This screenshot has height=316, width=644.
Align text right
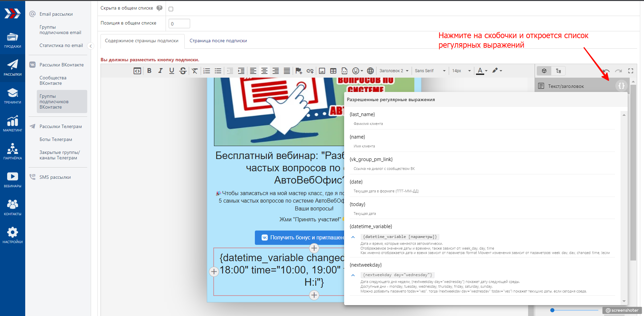click(276, 71)
